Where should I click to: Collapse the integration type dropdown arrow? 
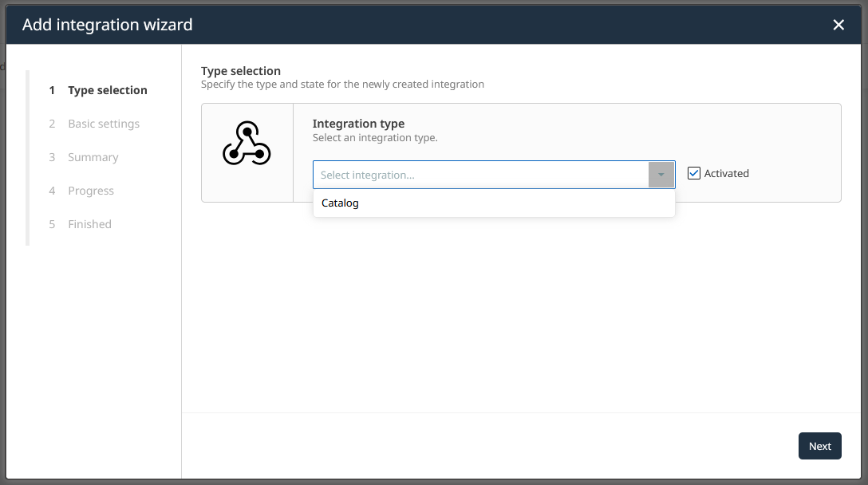[661, 175]
